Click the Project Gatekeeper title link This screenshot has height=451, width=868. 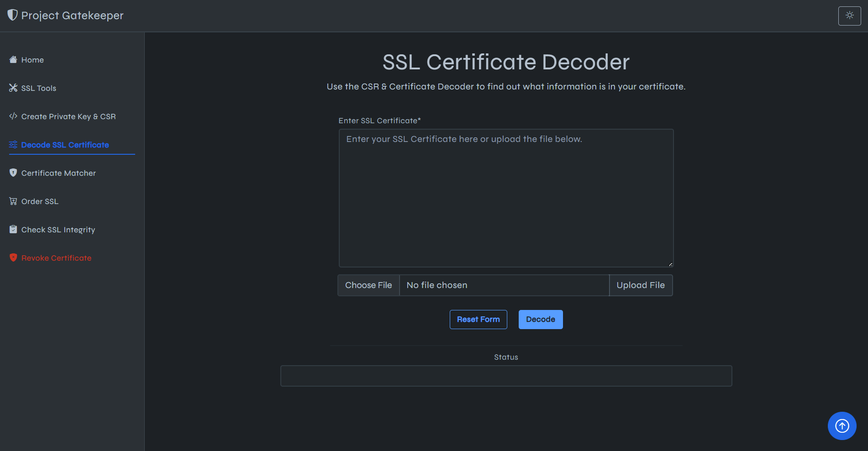[72, 16]
